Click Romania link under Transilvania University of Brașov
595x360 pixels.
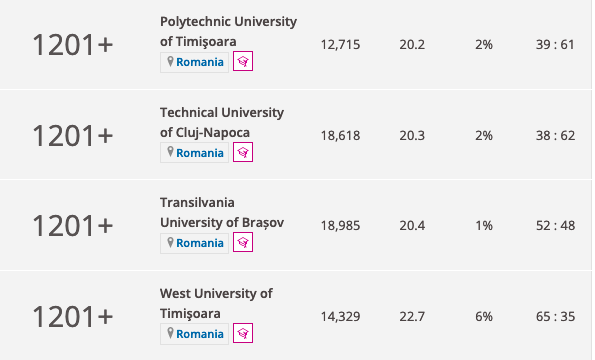click(x=200, y=243)
